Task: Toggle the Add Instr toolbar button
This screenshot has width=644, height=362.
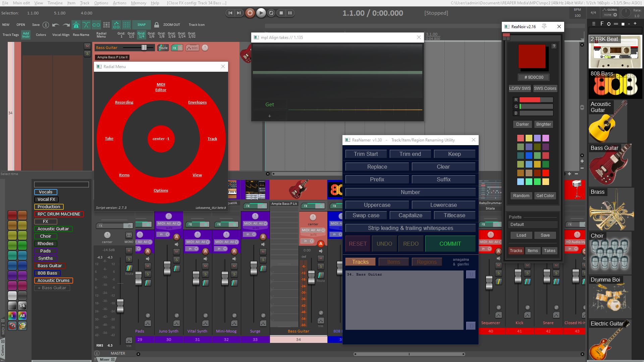Action: 26,35
